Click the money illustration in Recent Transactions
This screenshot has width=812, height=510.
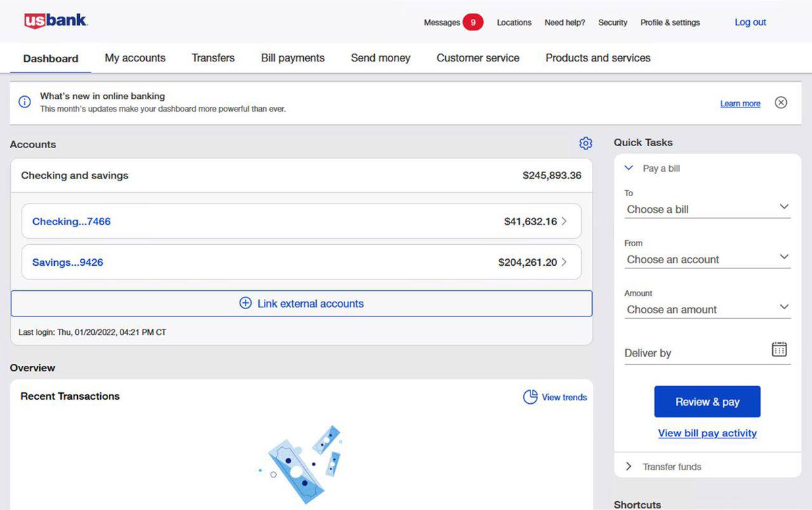(x=300, y=464)
